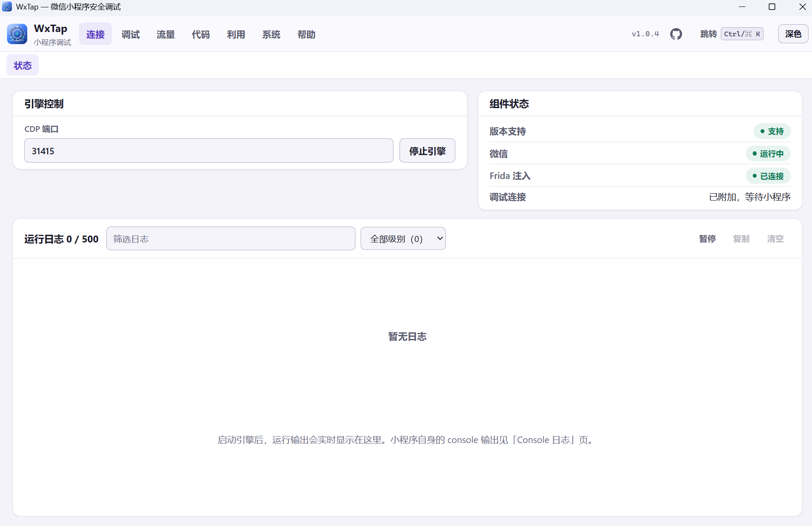This screenshot has width=812, height=526.
Task: Open the 代码 menu tab
Action: tap(201, 34)
